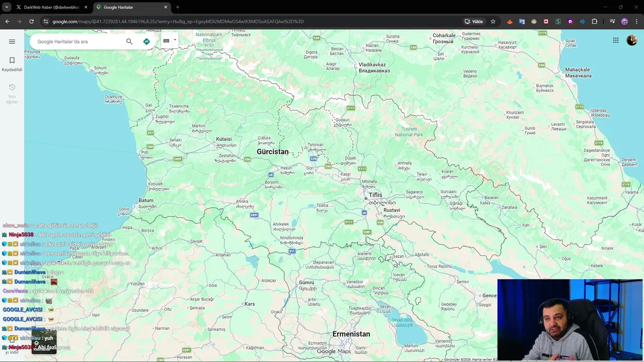Click the browser forward arrow
The image size is (644, 362).
[19, 21]
